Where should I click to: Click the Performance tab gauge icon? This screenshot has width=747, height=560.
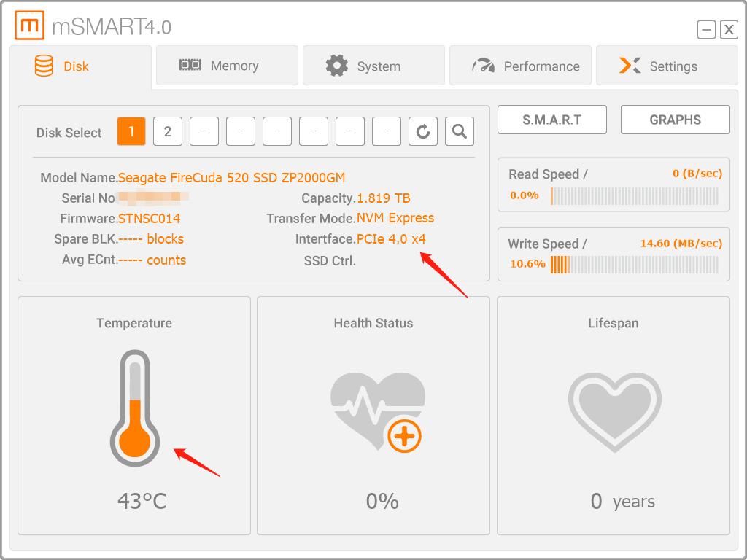483,66
